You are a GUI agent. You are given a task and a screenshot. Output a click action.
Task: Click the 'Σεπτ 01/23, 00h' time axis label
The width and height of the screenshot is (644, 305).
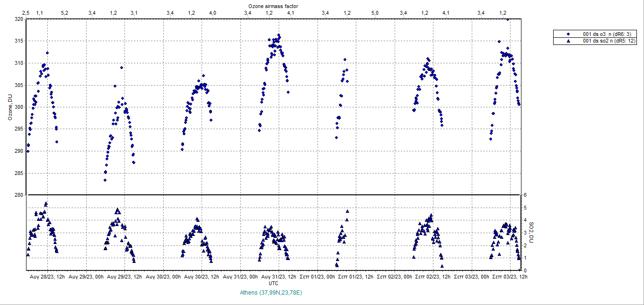[318, 277]
